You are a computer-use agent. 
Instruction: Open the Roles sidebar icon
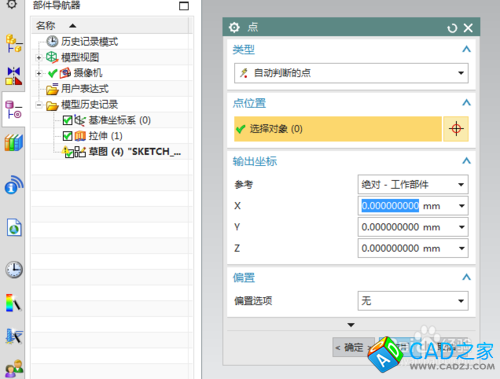pyautogui.click(x=14, y=369)
